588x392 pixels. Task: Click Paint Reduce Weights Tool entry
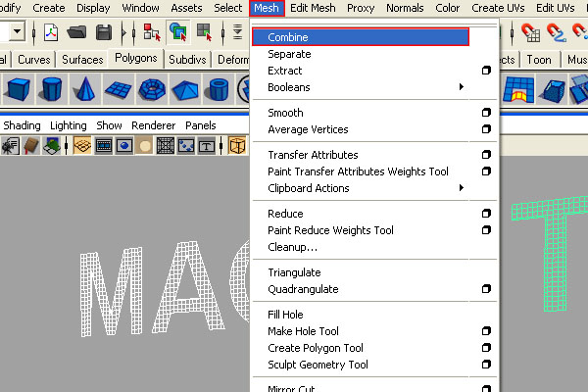pos(330,230)
